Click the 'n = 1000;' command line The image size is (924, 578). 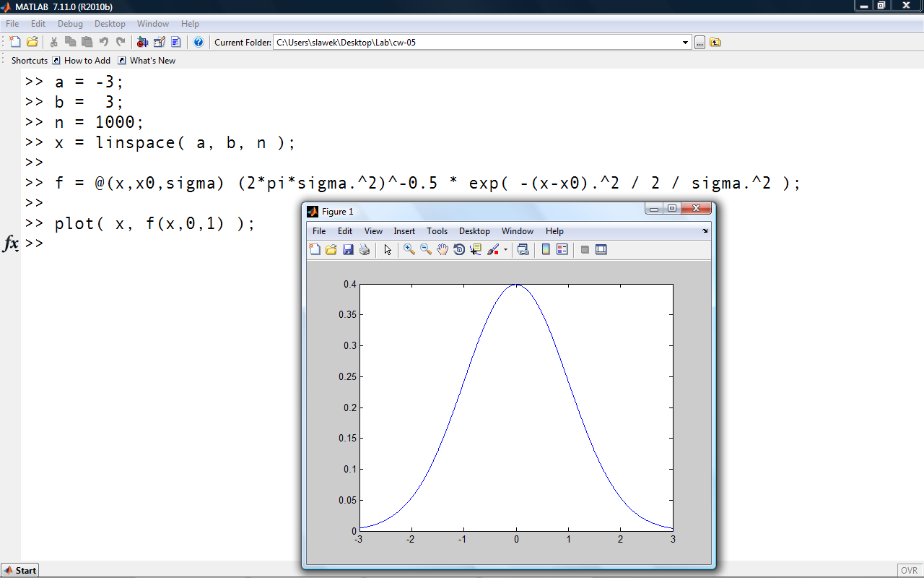coord(100,122)
